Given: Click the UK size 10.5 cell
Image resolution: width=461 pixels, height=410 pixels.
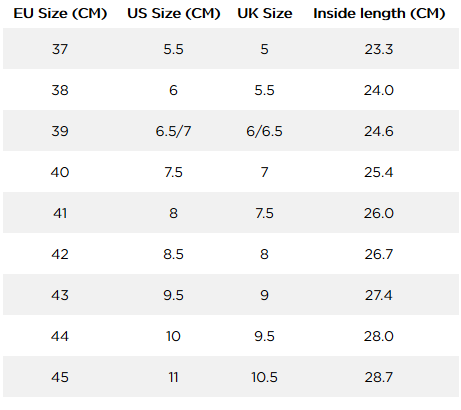Looking at the screenshot, I should tap(264, 377).
